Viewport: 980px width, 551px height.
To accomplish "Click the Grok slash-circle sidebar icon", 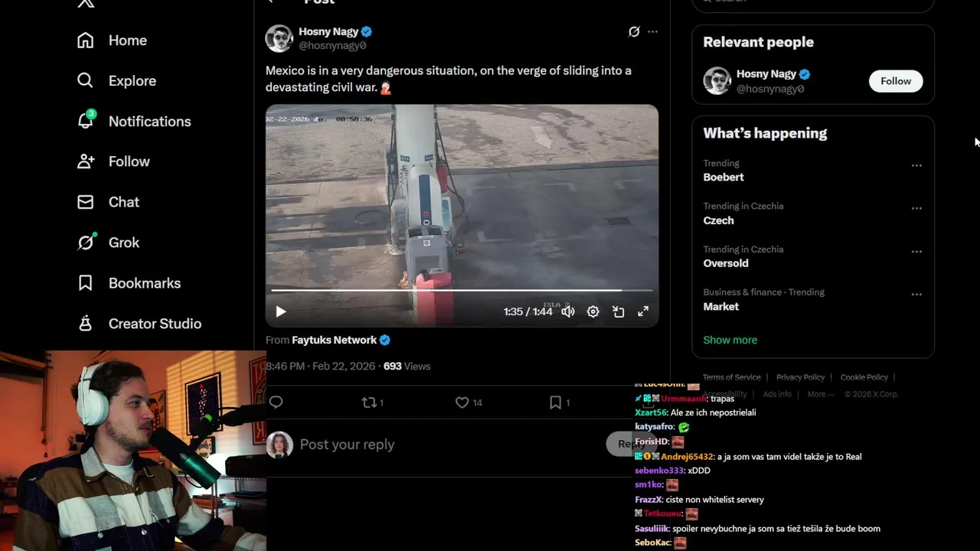I will [x=85, y=243].
